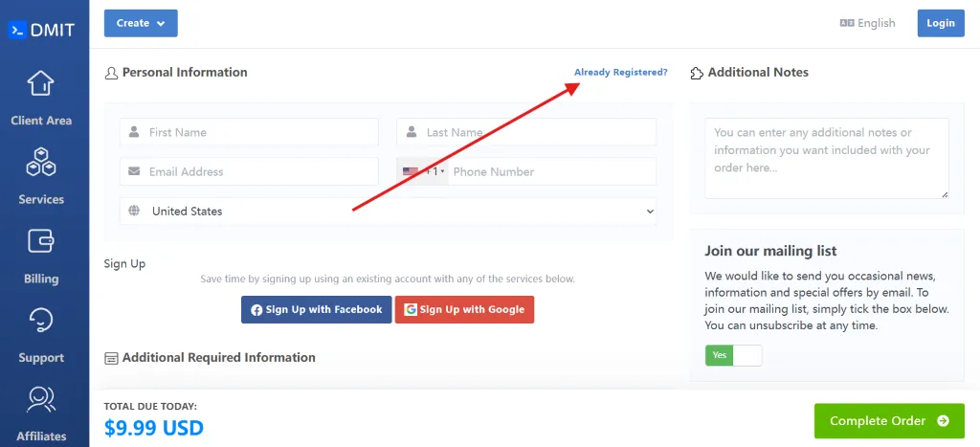Screen dimensions: 980x447
Task: Click the Google icon on sign-up button
Action: pos(411,310)
